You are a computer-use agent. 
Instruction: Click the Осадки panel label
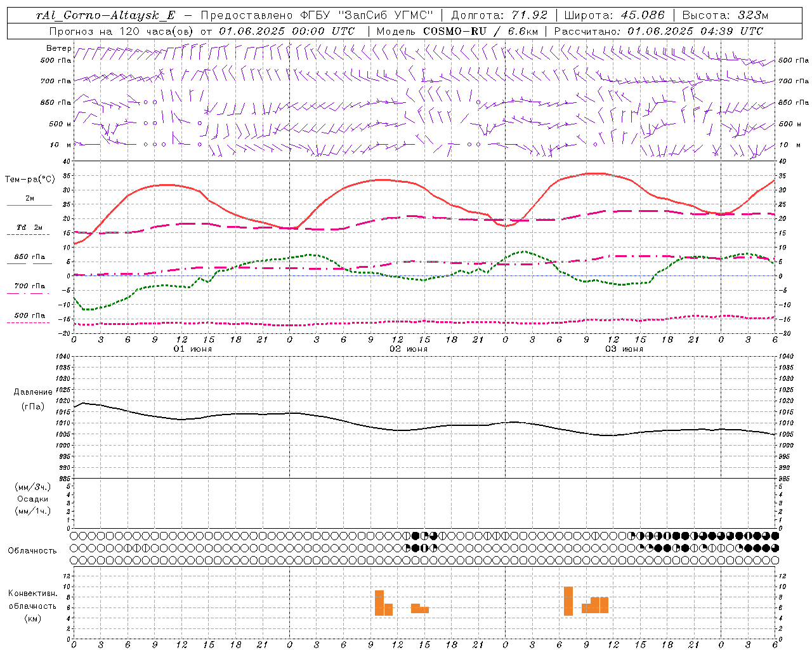click(33, 499)
